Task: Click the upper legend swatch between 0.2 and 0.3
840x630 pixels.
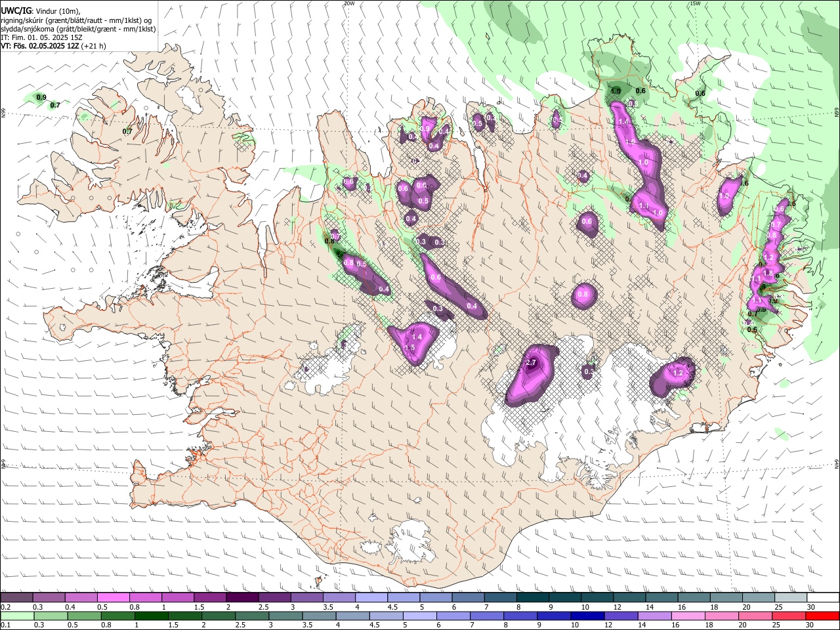Action: tap(17, 598)
